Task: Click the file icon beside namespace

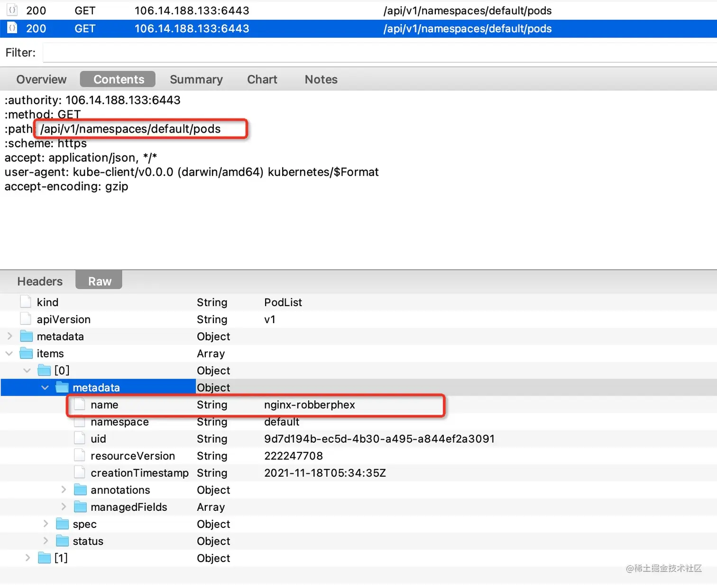Action: click(x=80, y=421)
